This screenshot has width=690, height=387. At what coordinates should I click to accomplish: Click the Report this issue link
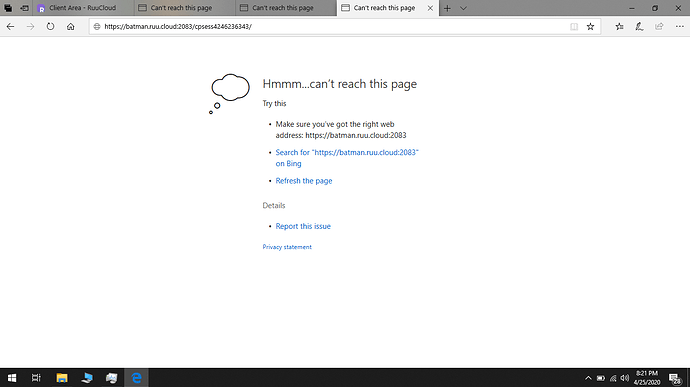click(303, 226)
